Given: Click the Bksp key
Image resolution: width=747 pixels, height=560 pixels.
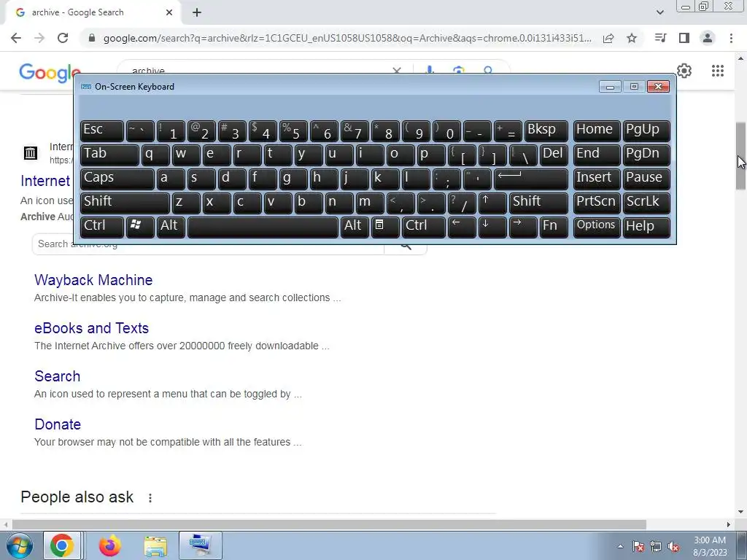Looking at the screenshot, I should 546,131.
